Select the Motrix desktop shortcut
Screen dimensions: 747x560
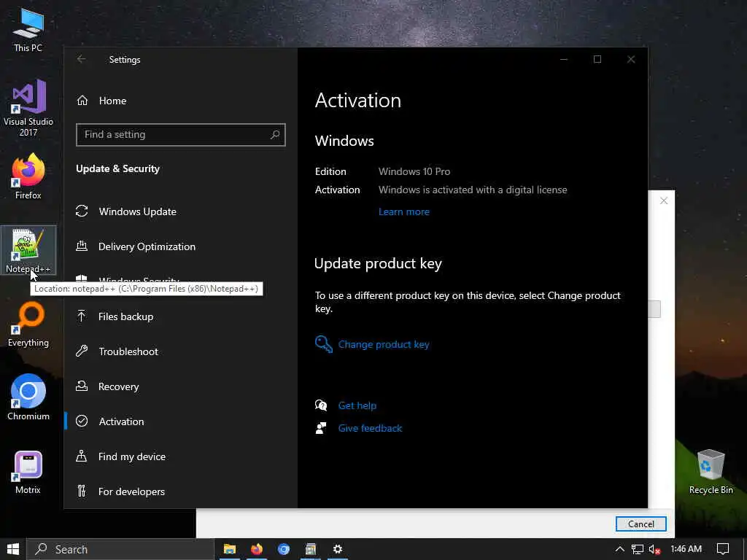coord(28,472)
